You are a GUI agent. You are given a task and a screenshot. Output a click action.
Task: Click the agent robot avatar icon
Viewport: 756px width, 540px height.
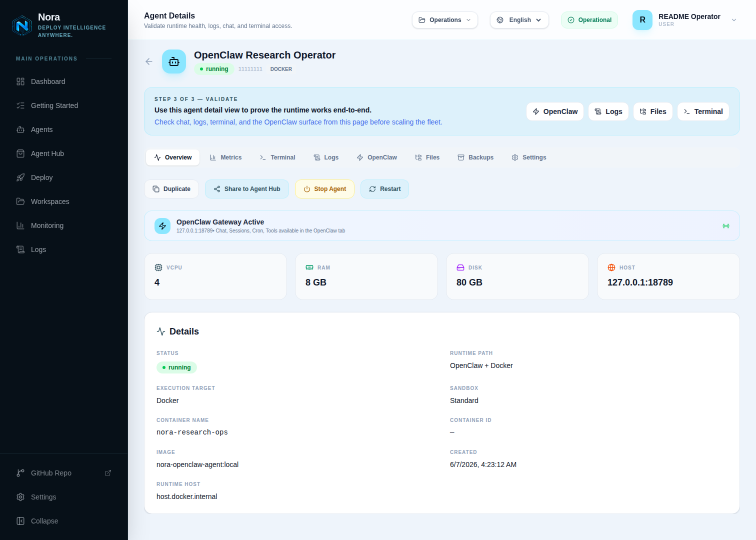click(x=174, y=61)
